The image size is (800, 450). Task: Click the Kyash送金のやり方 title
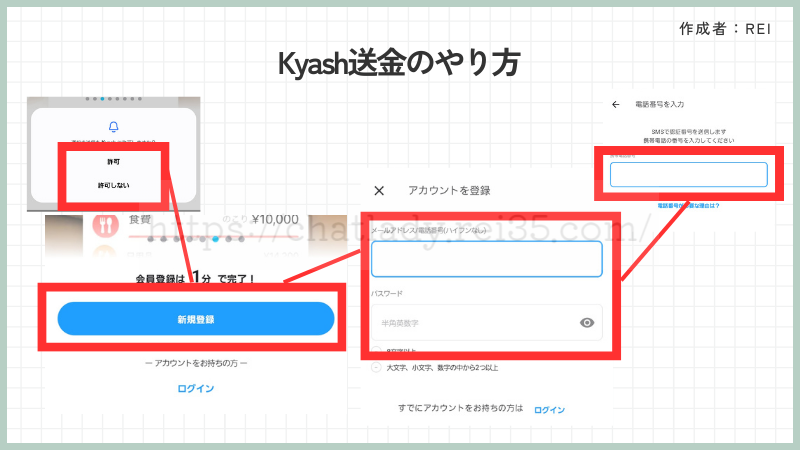[399, 64]
